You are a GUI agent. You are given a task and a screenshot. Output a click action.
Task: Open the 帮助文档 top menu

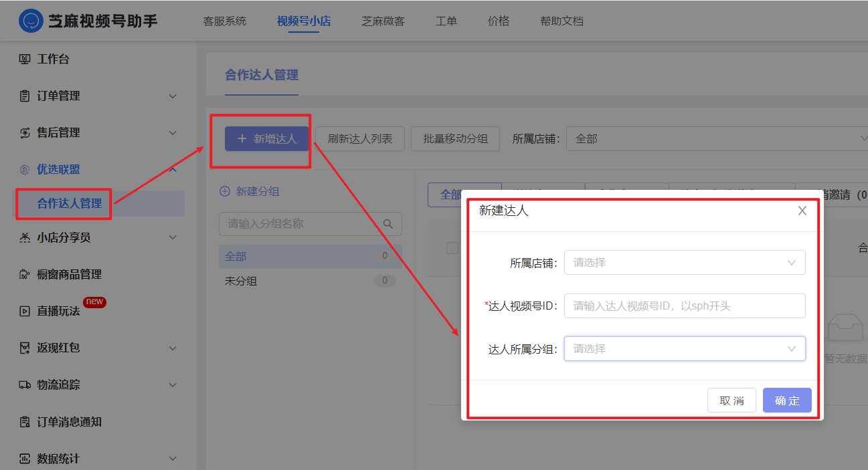(561, 21)
